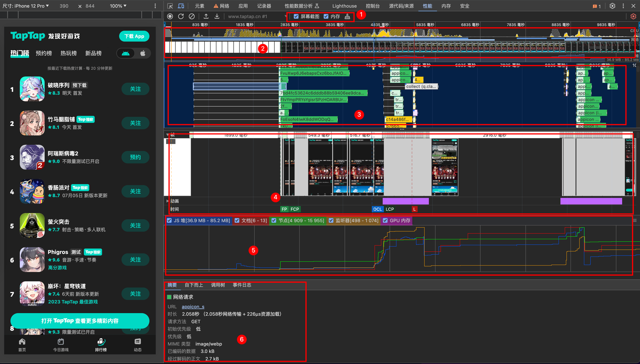The height and width of the screenshot is (364, 640).
Task: Click the download profile icon
Action: tap(217, 16)
